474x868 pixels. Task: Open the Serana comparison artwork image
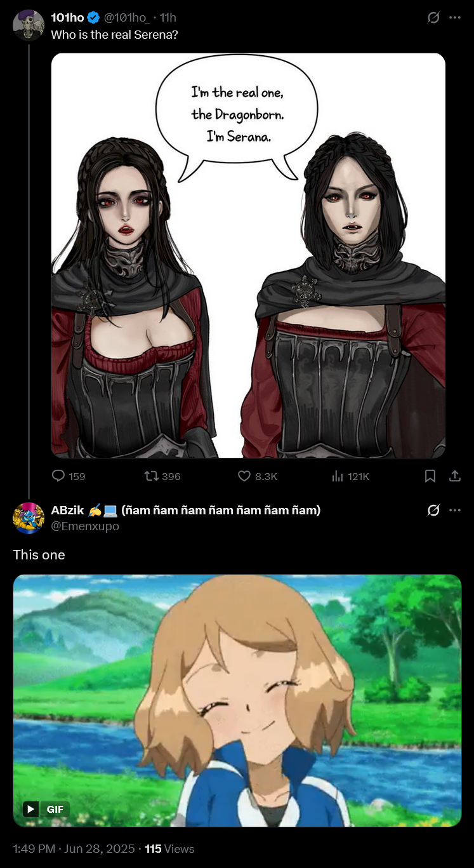[x=248, y=255]
